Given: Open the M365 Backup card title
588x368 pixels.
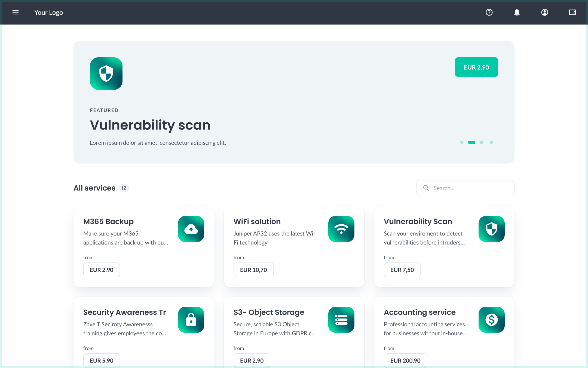Looking at the screenshot, I should (108, 222).
